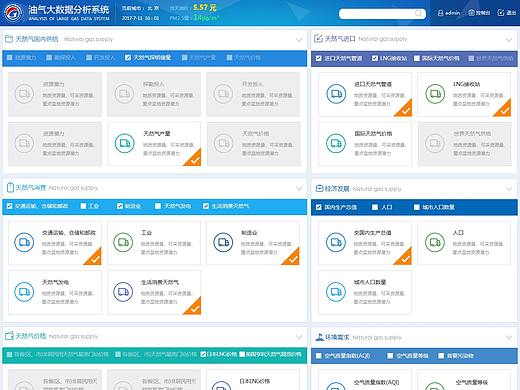520x390 pixels.
Task: Click the green truck icon on 工业 card
Action: tap(123, 242)
